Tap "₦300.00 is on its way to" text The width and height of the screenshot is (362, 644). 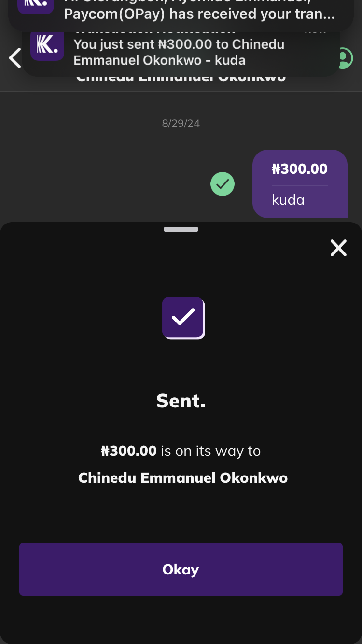[x=181, y=451]
